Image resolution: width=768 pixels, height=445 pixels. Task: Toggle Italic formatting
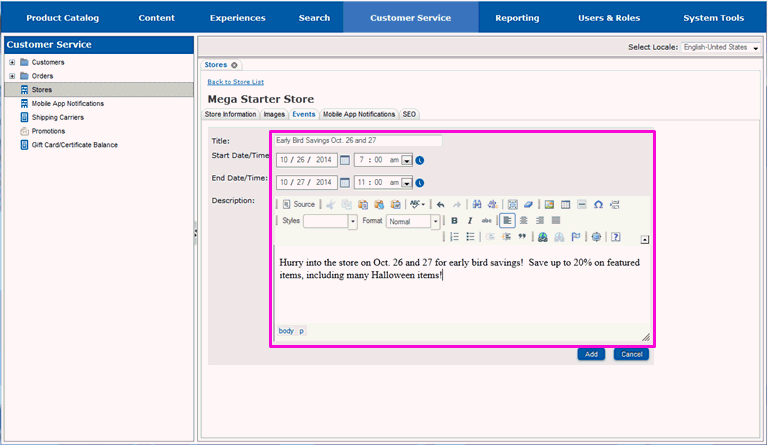470,221
